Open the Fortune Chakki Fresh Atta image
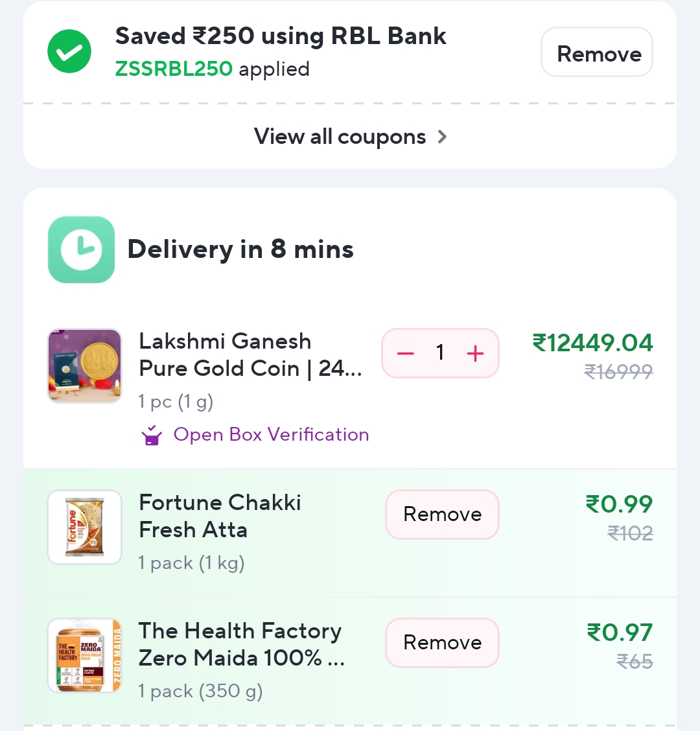This screenshot has width=700, height=731. click(84, 527)
